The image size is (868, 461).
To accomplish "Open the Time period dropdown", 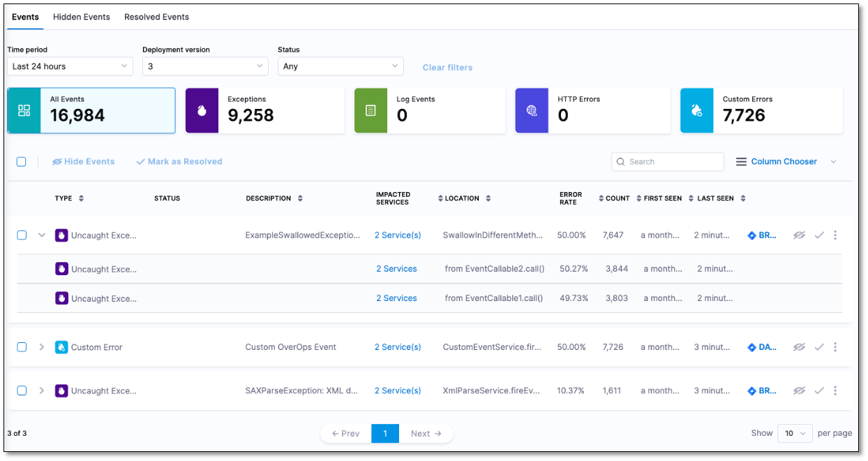I will pyautogui.click(x=70, y=66).
